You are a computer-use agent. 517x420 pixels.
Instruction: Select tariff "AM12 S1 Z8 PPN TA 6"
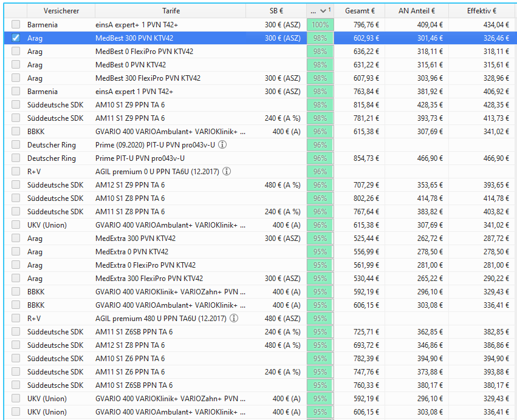tap(130, 345)
